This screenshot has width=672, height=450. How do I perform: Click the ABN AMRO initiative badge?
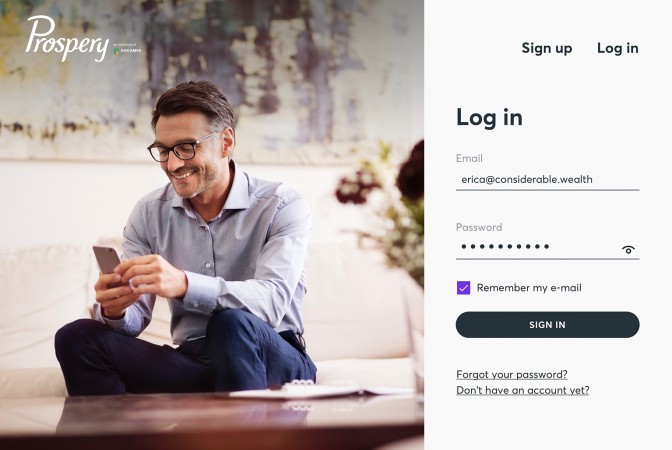pyautogui.click(x=127, y=48)
